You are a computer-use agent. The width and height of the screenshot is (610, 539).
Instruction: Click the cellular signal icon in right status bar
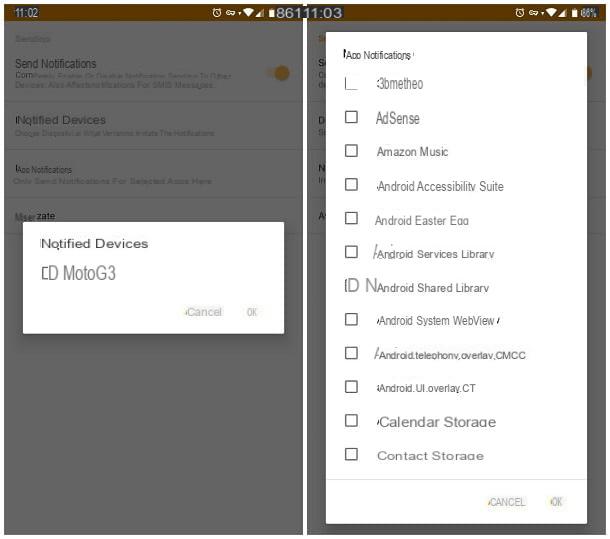tap(562, 13)
